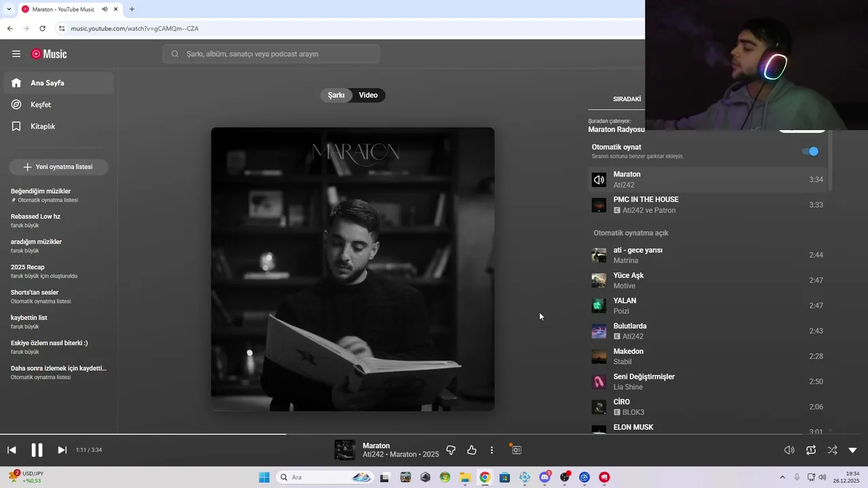Screen dimensions: 868x488
Task: Click the Maraton album artwork
Action: click(x=353, y=269)
